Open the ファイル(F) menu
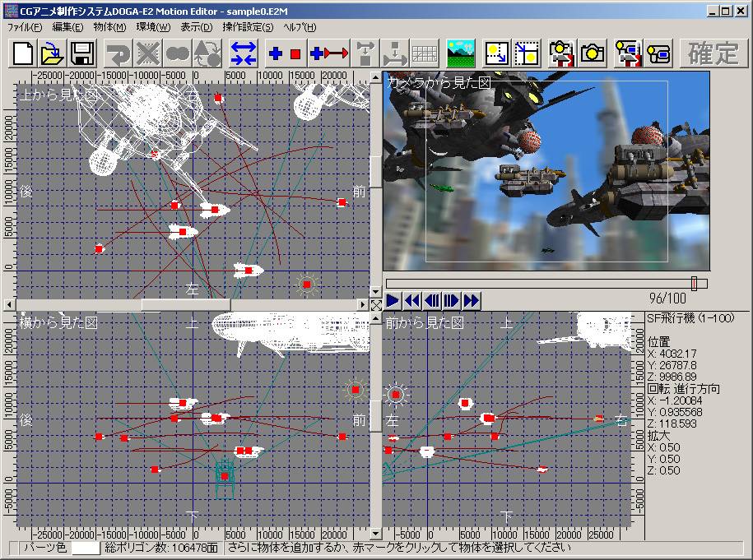753x560 pixels. pos(25,27)
